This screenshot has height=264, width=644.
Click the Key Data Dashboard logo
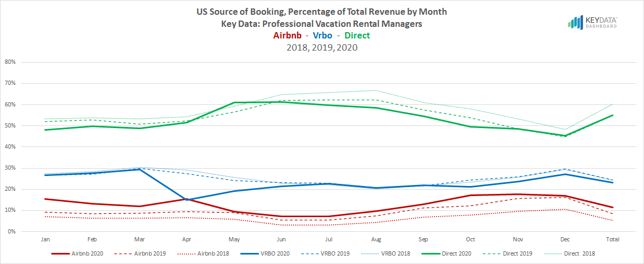pyautogui.click(x=592, y=22)
